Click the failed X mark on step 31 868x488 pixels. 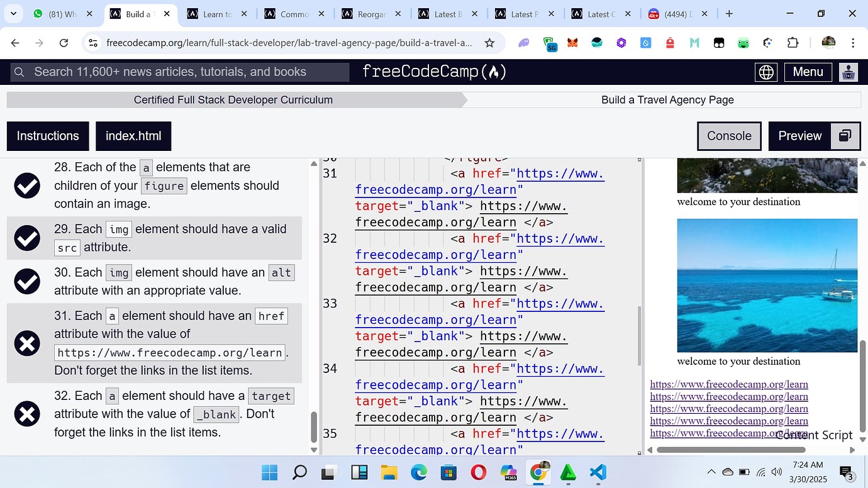[26, 343]
